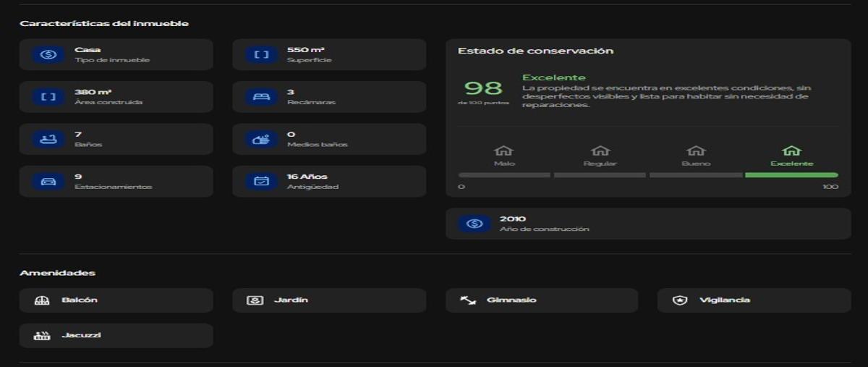Click the Vigilancia amenity chip
This screenshot has height=367, width=868.
[754, 300]
